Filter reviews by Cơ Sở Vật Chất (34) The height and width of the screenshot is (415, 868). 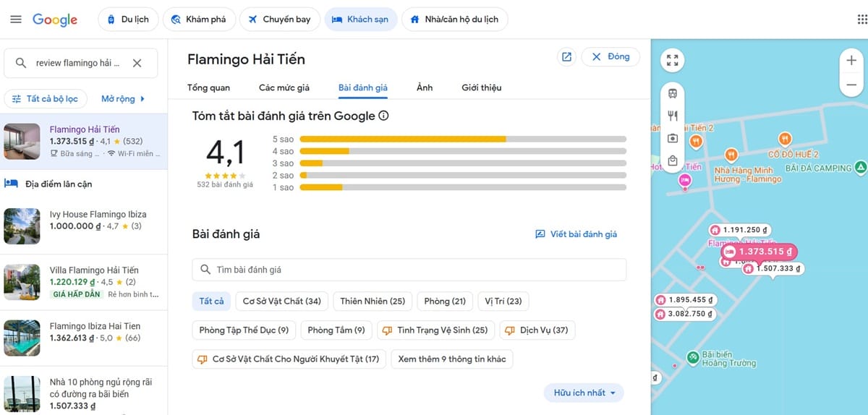click(x=282, y=301)
